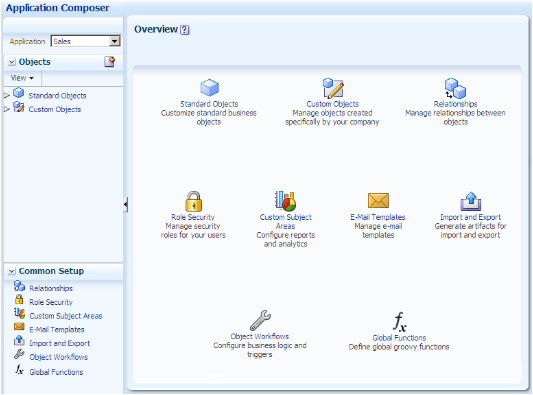Collapse the Common Setup panel section

[x=12, y=271]
